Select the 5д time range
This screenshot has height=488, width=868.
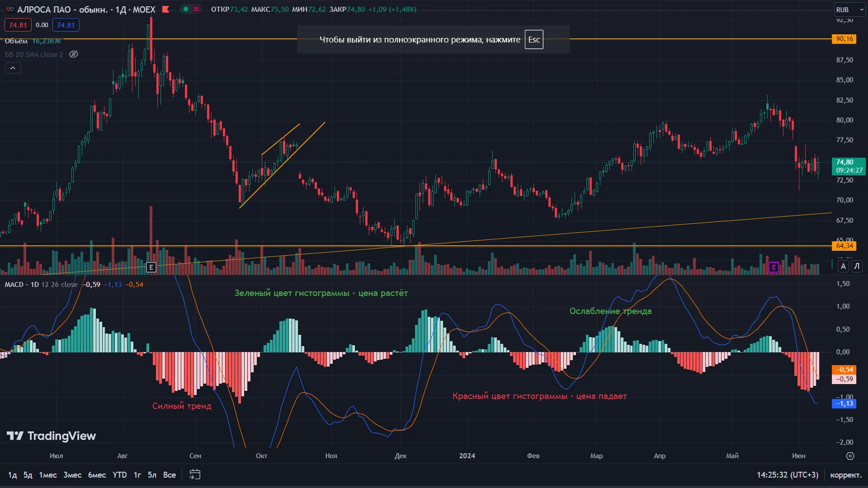click(28, 475)
